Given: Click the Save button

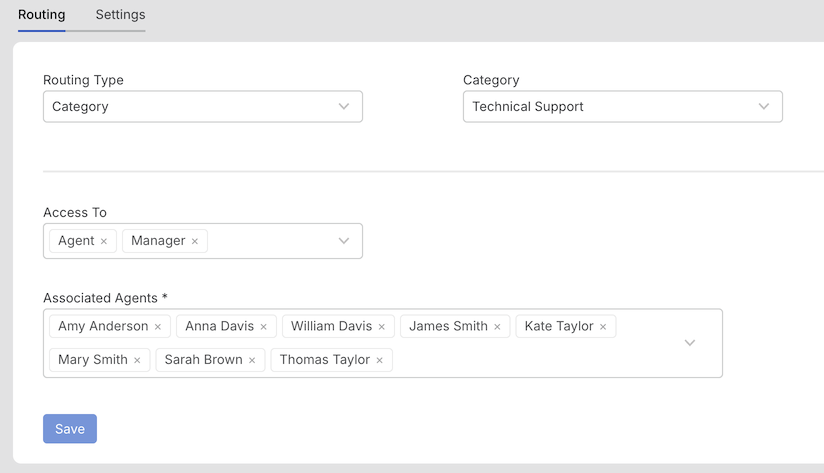Looking at the screenshot, I should pos(70,429).
